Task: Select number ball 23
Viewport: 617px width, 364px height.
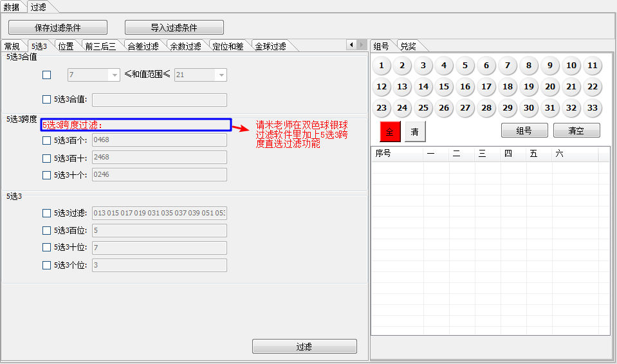Action: click(382, 108)
